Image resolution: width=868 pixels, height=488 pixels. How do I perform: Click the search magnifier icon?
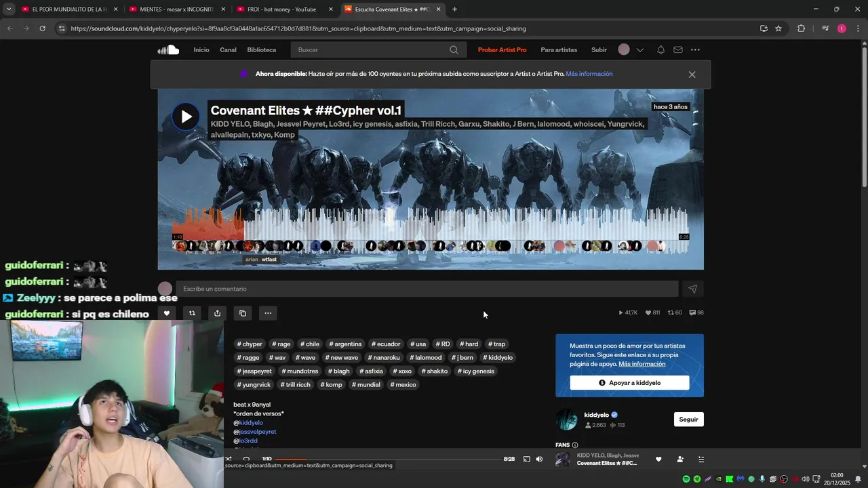click(454, 49)
